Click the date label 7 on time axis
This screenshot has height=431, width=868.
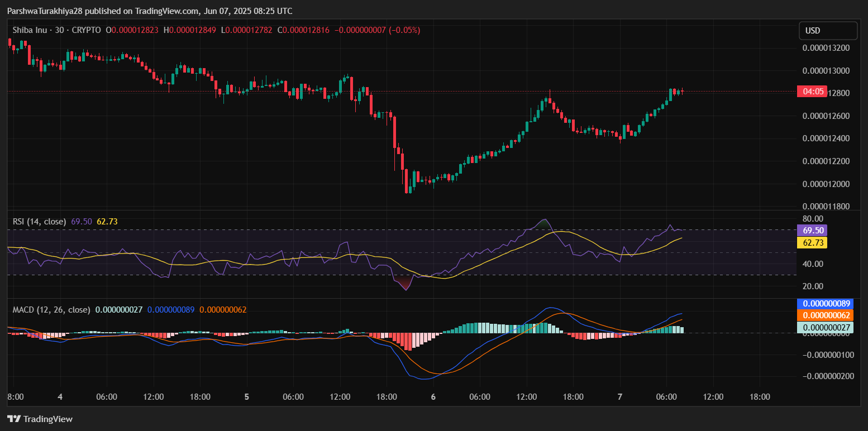(620, 397)
